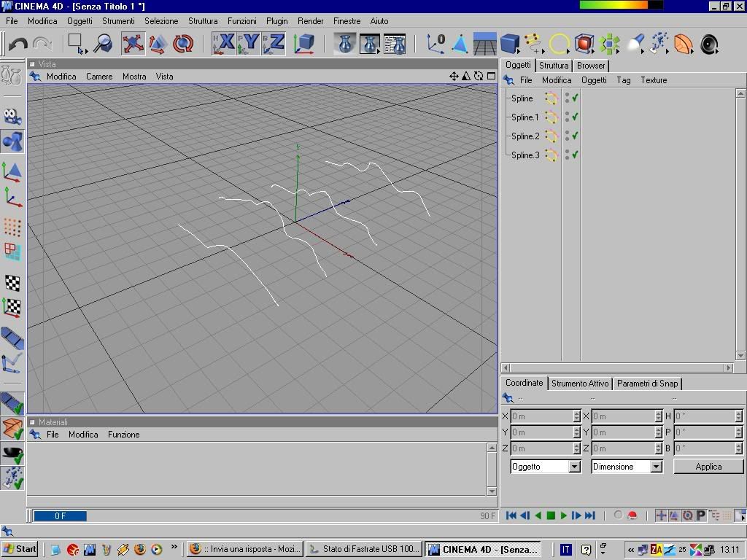
Task: Select the Rotate tool
Action: [x=183, y=44]
